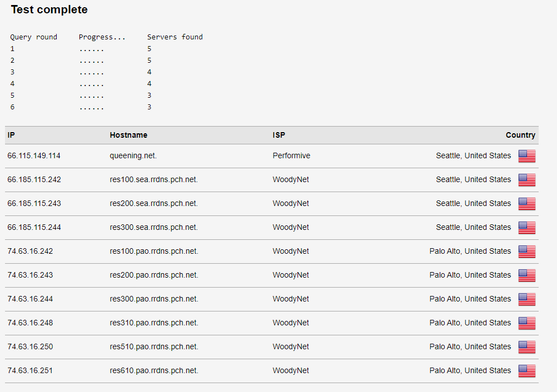Click IP address 74.63.16.251
Viewport: 557px width, 392px height.
point(30,370)
